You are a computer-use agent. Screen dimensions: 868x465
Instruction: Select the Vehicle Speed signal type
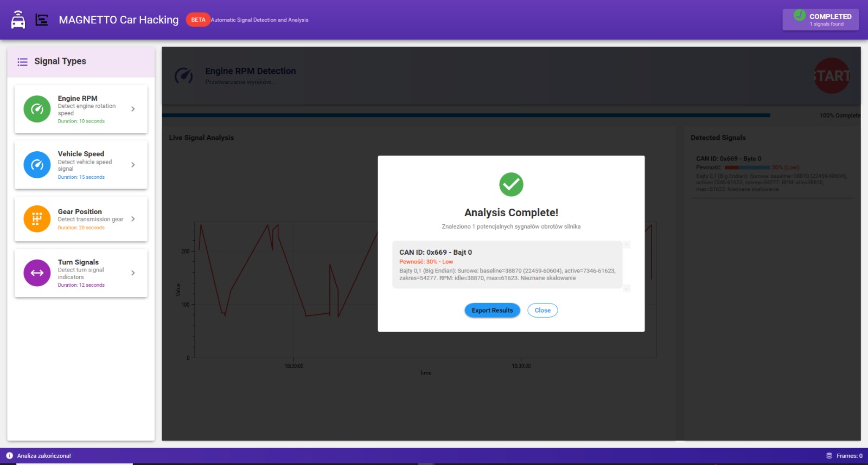click(x=81, y=165)
